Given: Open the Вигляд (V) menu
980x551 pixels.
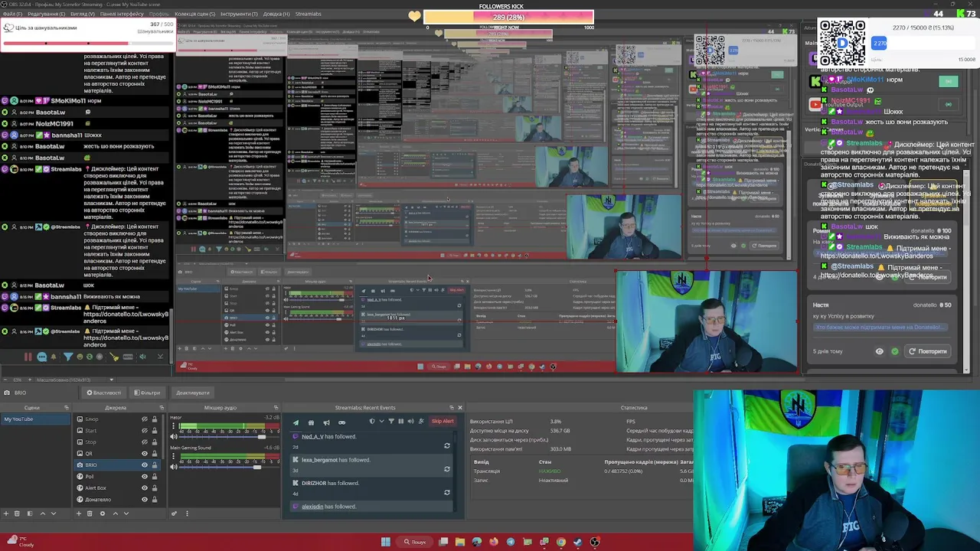Looking at the screenshot, I should [x=83, y=14].
